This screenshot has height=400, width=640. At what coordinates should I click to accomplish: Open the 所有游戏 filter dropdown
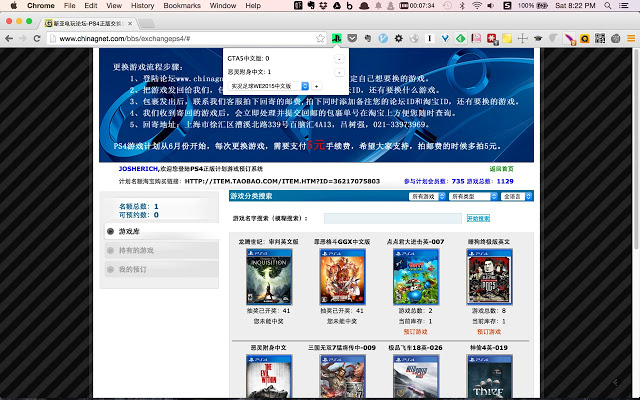tap(427, 197)
